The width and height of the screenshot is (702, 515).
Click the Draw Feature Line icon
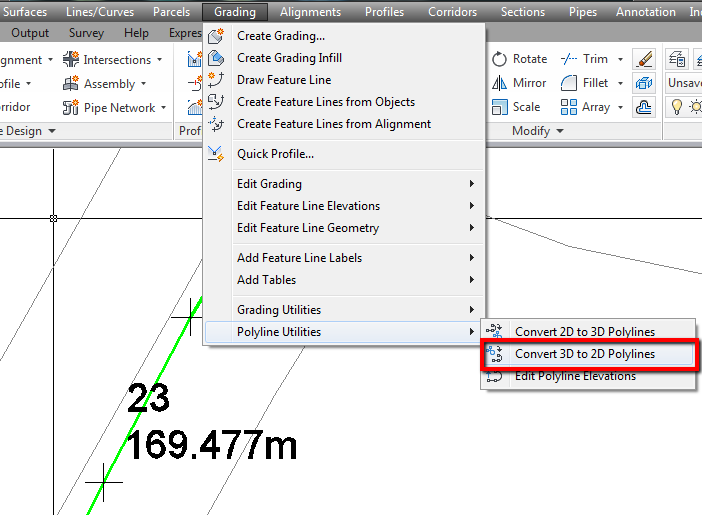pyautogui.click(x=216, y=80)
